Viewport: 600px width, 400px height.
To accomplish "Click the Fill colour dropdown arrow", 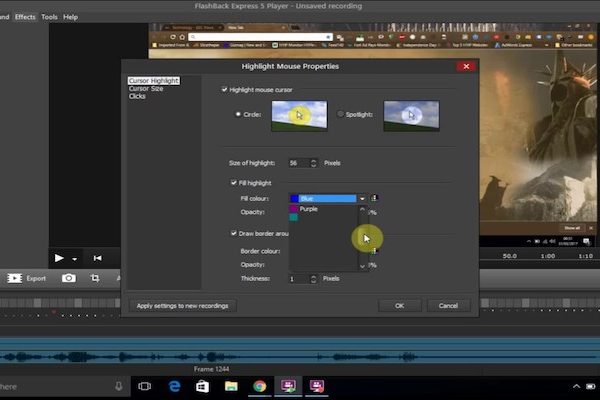I will [362, 198].
